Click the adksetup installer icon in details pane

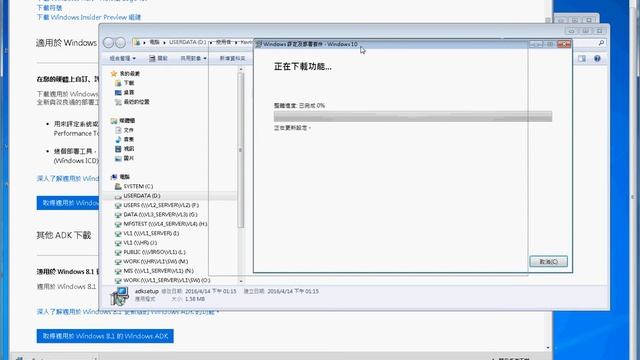pos(120,296)
